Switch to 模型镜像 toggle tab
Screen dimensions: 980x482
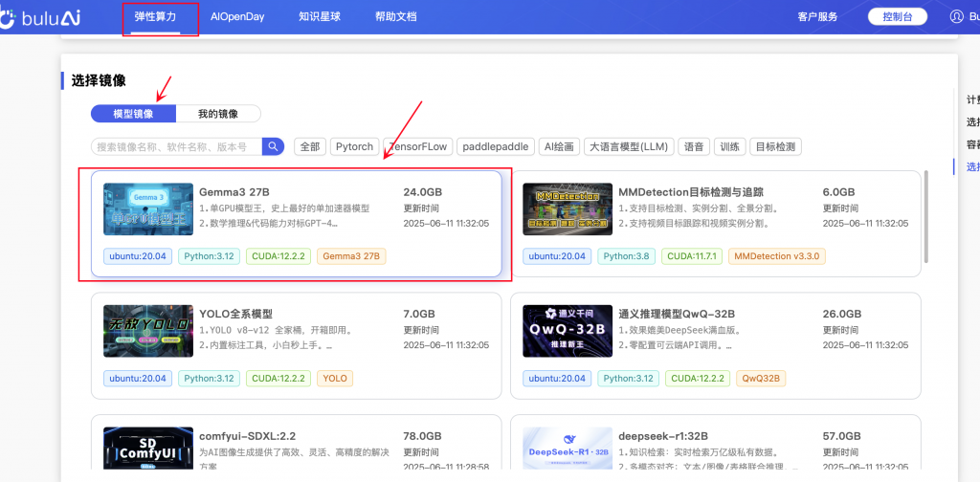pyautogui.click(x=133, y=114)
